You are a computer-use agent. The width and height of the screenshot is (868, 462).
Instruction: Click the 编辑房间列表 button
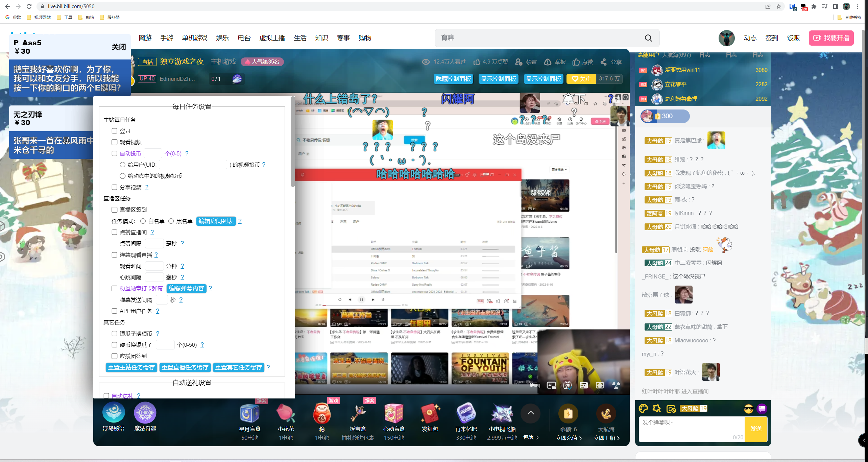pos(216,221)
